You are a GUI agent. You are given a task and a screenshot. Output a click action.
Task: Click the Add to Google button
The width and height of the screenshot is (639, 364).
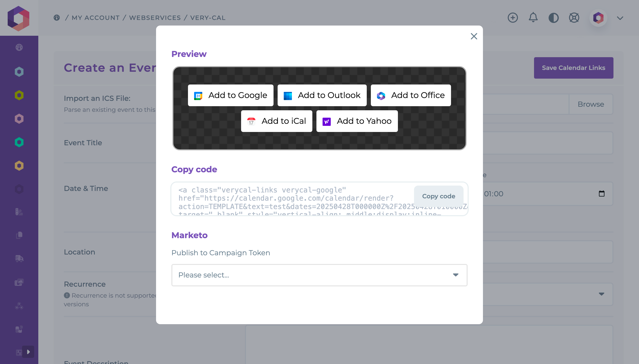pos(231,95)
